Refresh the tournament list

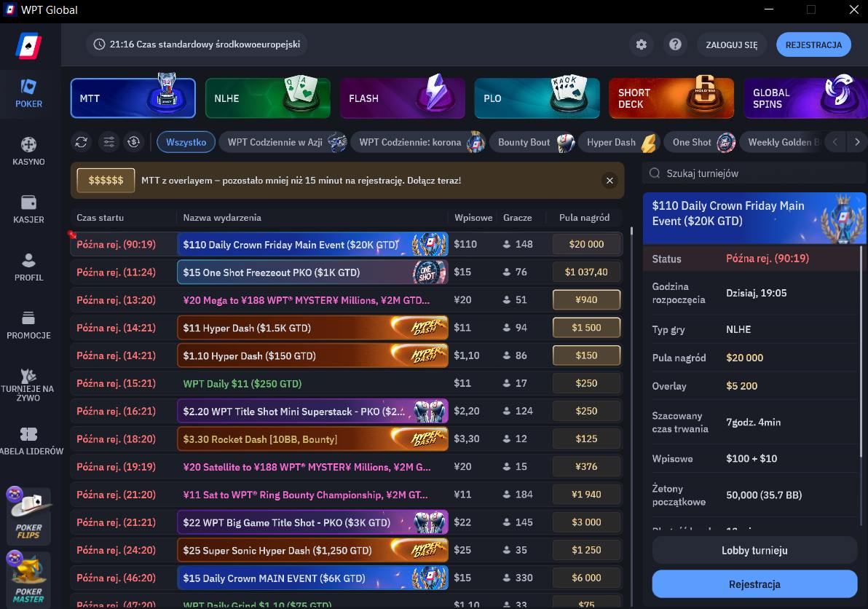(81, 142)
